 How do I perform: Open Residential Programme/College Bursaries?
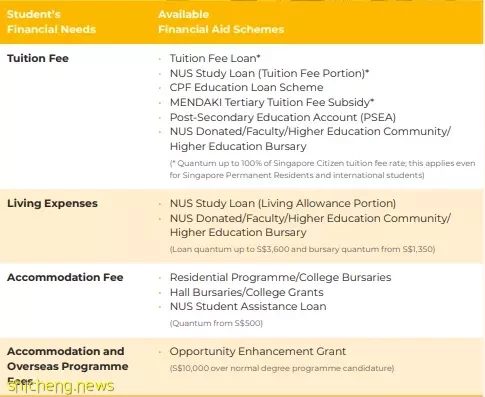click(280, 277)
